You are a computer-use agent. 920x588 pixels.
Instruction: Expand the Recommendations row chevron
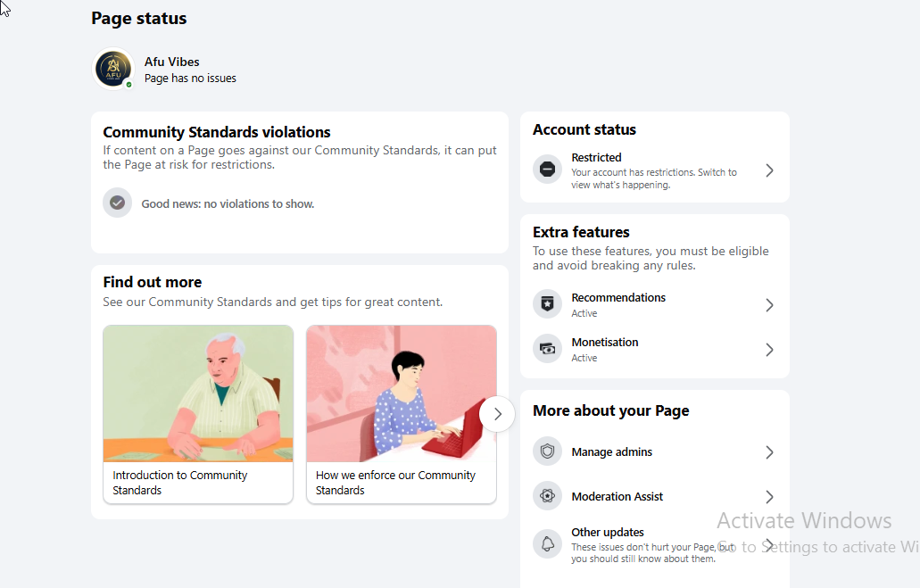(x=769, y=305)
